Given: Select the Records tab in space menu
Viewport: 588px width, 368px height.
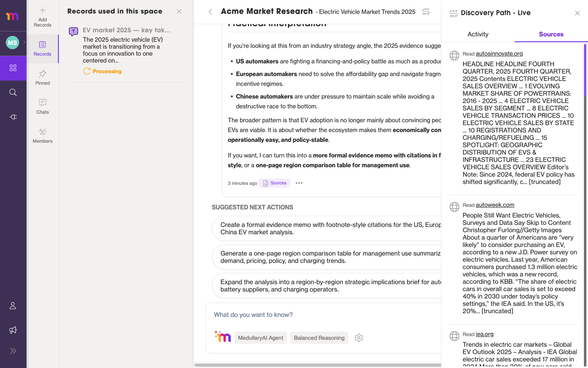Looking at the screenshot, I should [x=42, y=49].
